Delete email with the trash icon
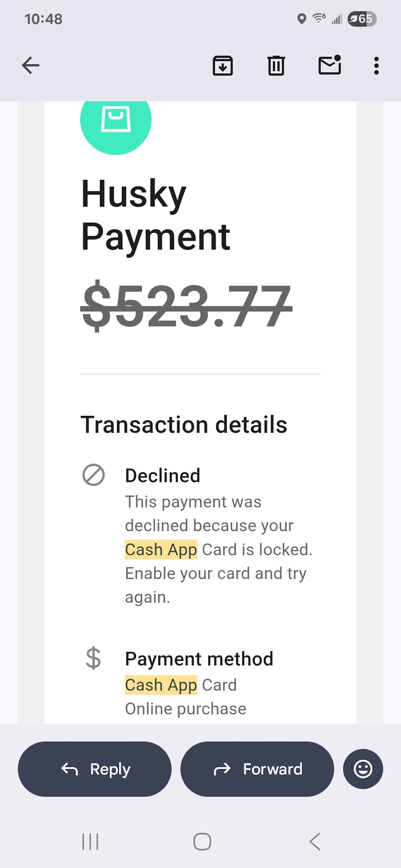The width and height of the screenshot is (401, 868). tap(276, 65)
